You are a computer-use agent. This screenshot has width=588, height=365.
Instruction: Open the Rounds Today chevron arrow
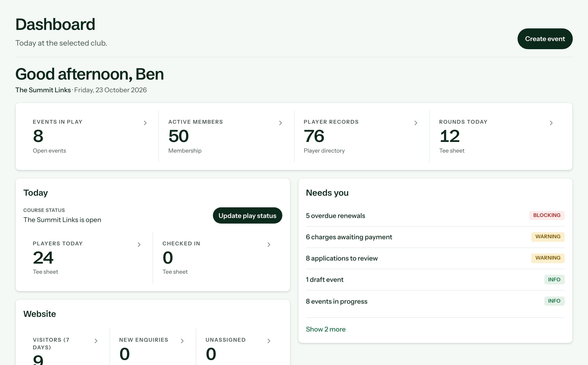pyautogui.click(x=551, y=123)
